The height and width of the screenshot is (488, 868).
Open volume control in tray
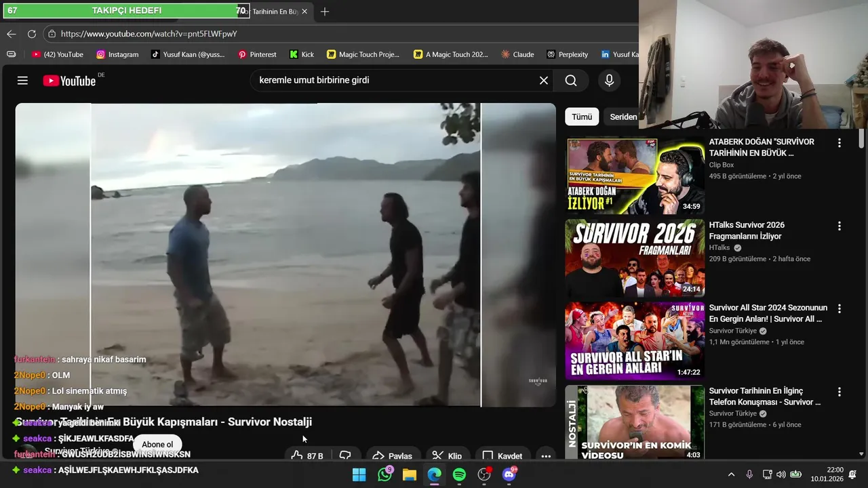coord(781,474)
